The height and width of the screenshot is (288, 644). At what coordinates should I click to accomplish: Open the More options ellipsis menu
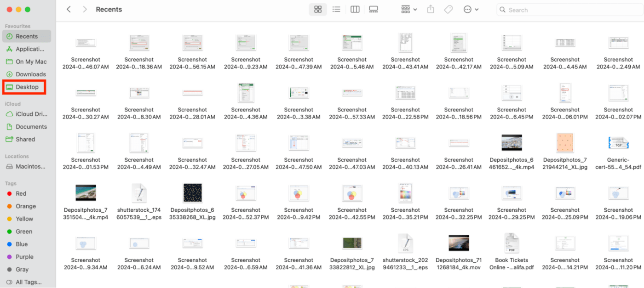point(467,9)
